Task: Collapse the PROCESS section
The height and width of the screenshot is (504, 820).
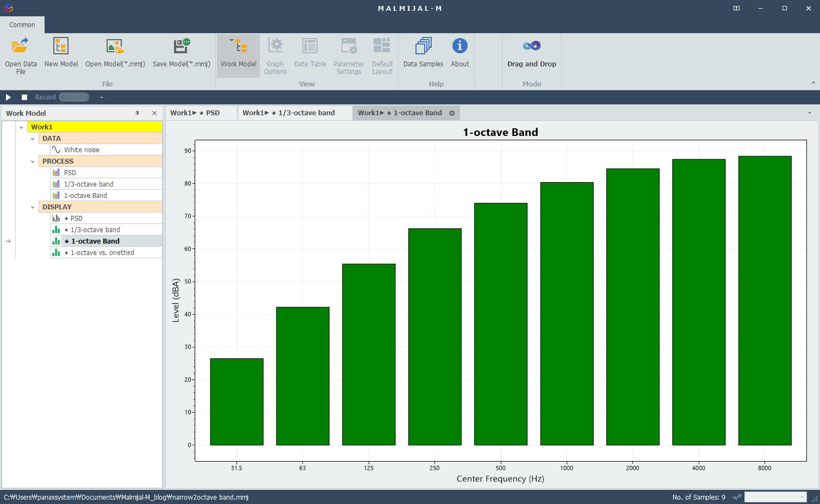Action: coord(33,161)
